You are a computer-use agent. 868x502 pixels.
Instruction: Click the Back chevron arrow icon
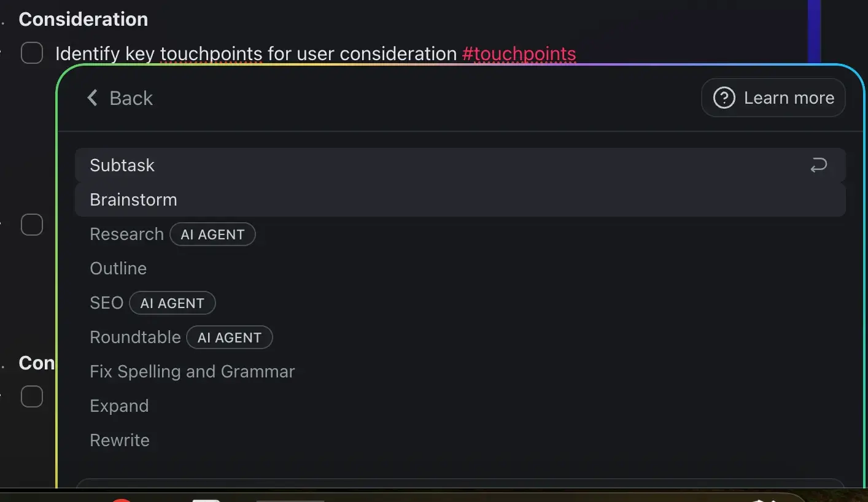pyautogui.click(x=93, y=98)
